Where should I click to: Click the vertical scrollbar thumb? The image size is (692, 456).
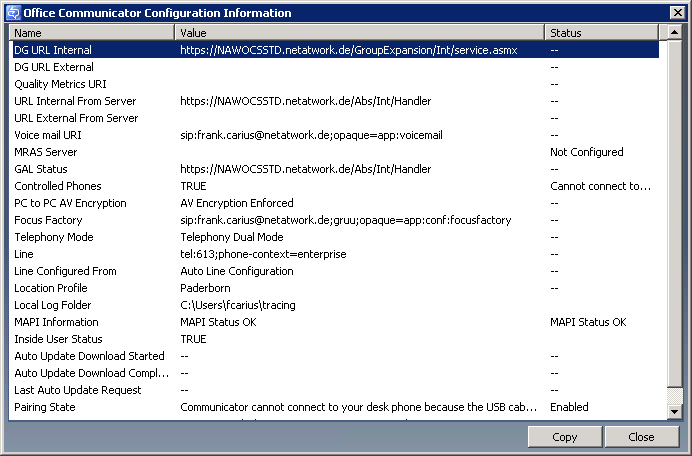click(674, 213)
